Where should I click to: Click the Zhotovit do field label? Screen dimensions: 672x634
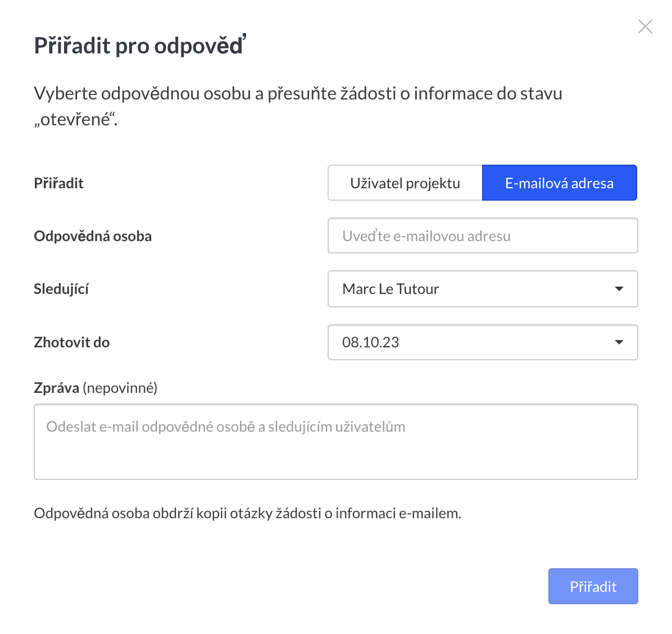tap(71, 342)
